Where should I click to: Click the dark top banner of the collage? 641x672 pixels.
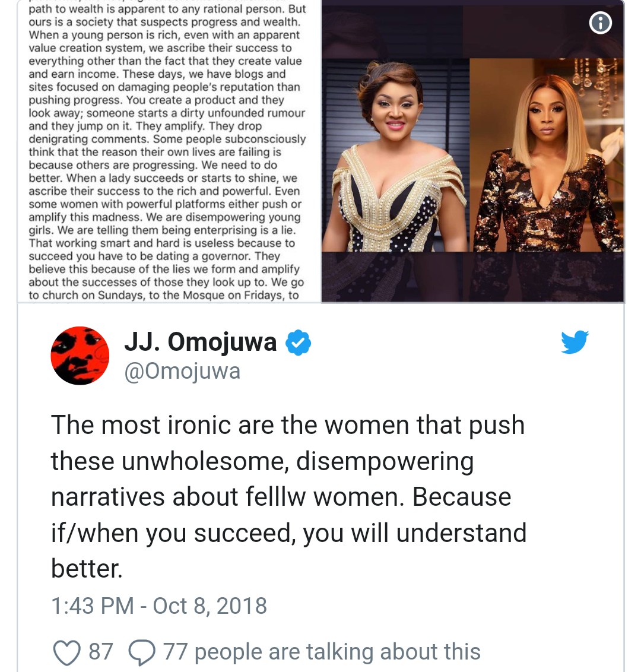tap(472, 30)
